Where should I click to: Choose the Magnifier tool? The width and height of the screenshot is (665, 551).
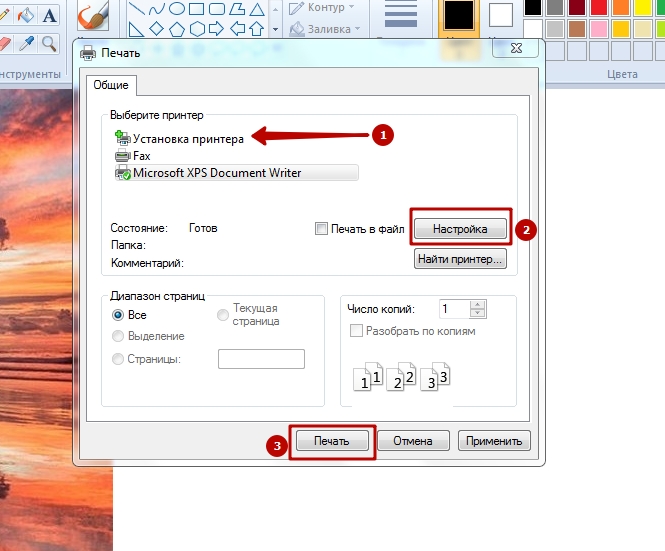point(50,43)
